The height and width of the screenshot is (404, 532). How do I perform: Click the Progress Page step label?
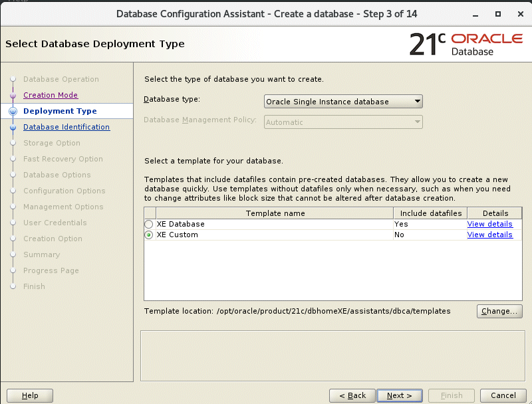pos(51,270)
